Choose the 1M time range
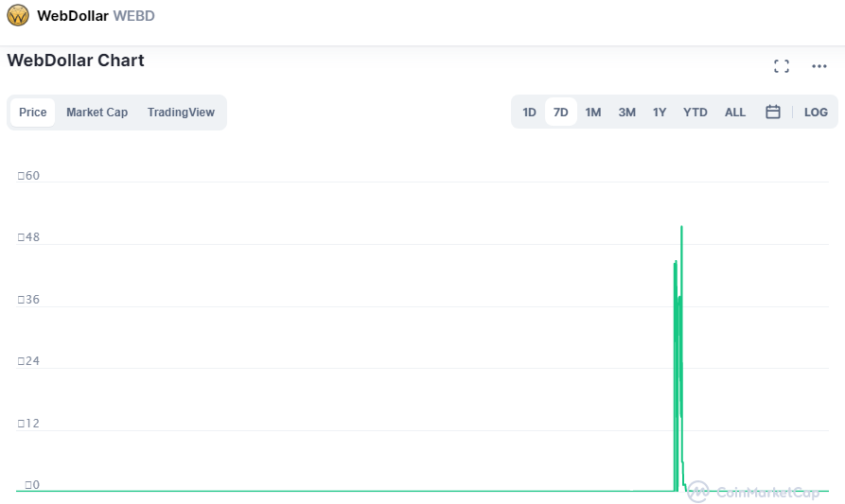The image size is (845, 504). click(593, 112)
